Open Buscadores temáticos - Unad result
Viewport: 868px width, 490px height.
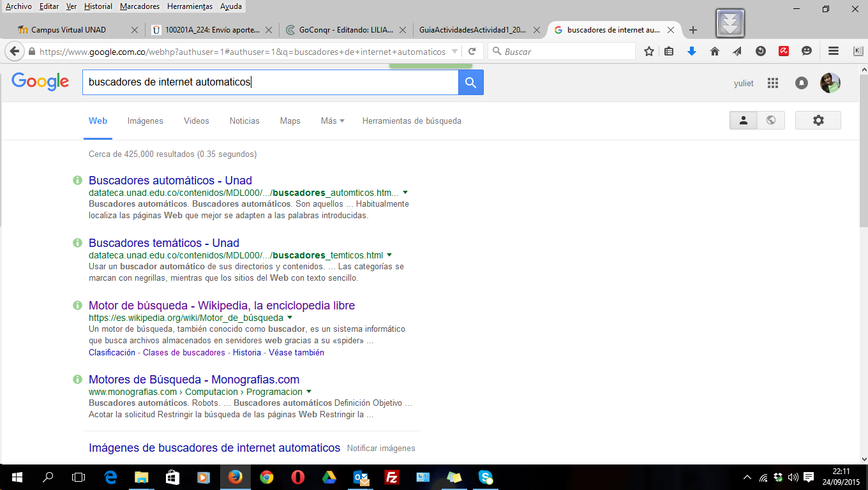pyautogui.click(x=164, y=243)
